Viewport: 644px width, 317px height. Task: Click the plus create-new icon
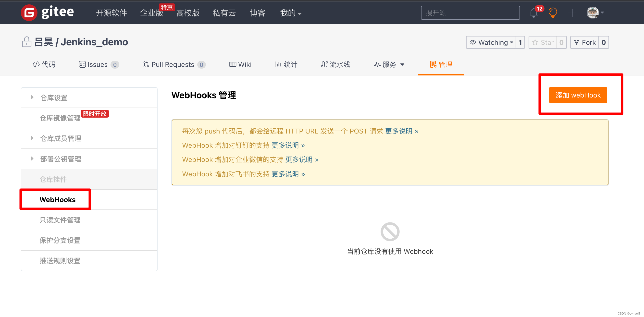[x=572, y=13]
